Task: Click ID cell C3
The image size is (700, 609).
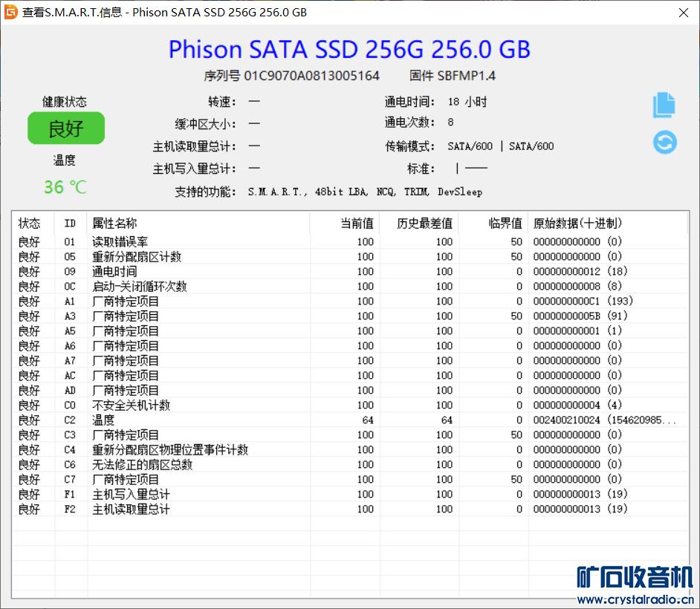Action: pos(70,435)
